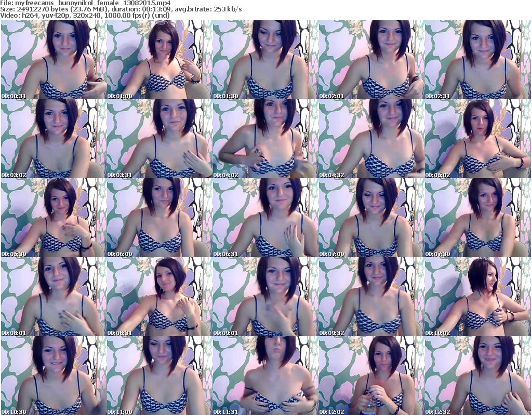Select thumbnail frame at 00:06:00
The height and width of the screenshot is (415, 532).
(159, 218)
